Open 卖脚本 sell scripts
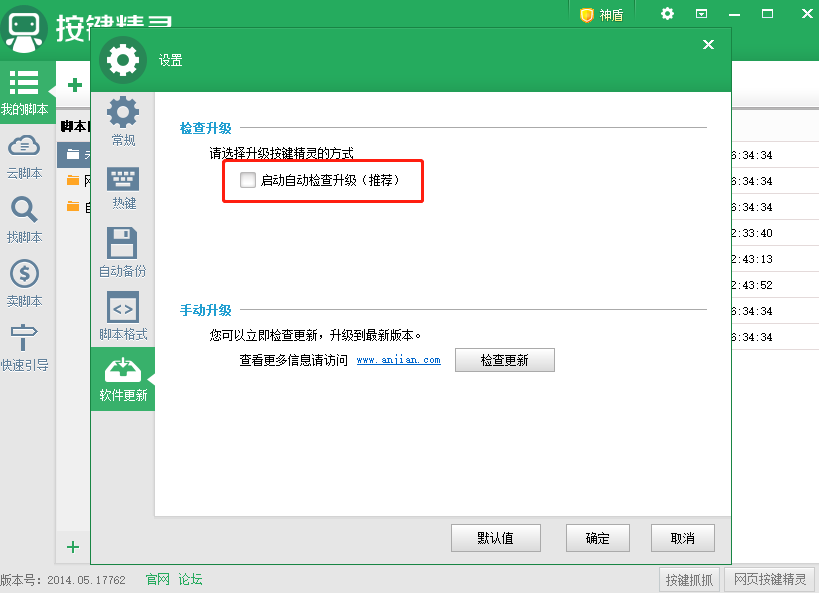Viewport: 819px width, 593px height. click(24, 284)
